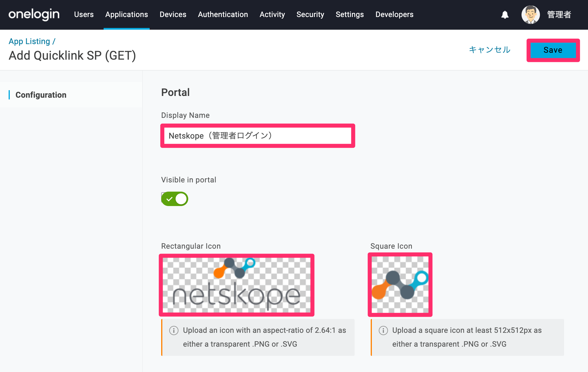Open the notifications bell
Viewport: 588px width, 372px height.
point(505,15)
